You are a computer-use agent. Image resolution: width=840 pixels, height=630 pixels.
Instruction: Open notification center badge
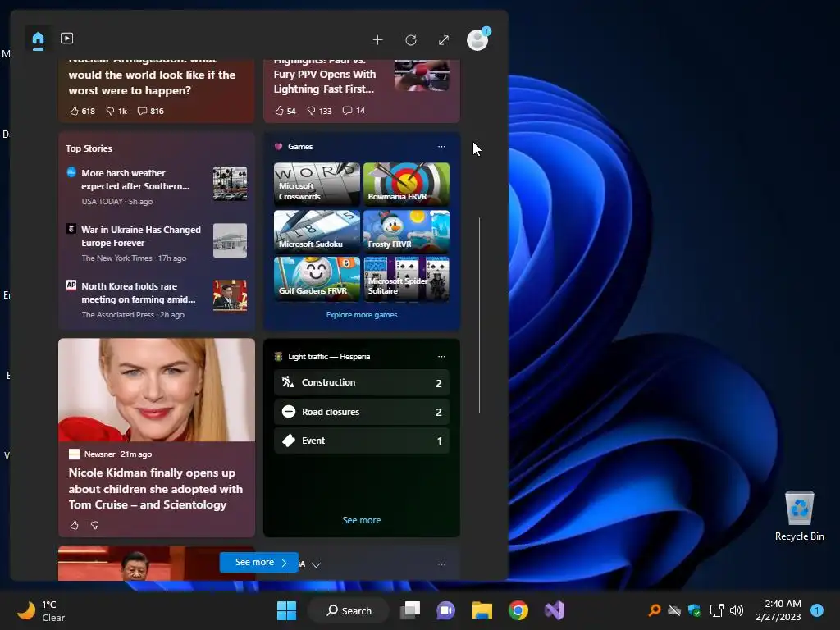(x=817, y=610)
